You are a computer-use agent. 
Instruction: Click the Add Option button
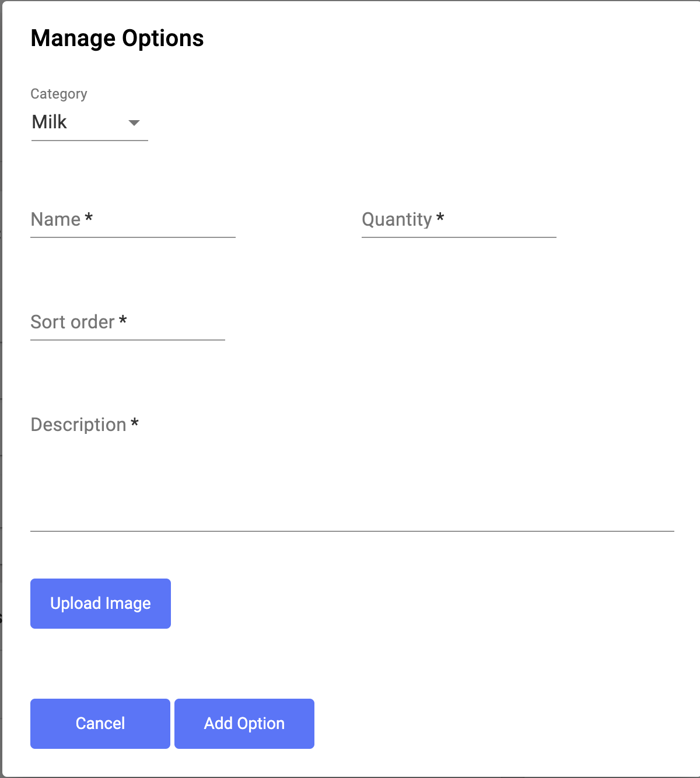(244, 723)
